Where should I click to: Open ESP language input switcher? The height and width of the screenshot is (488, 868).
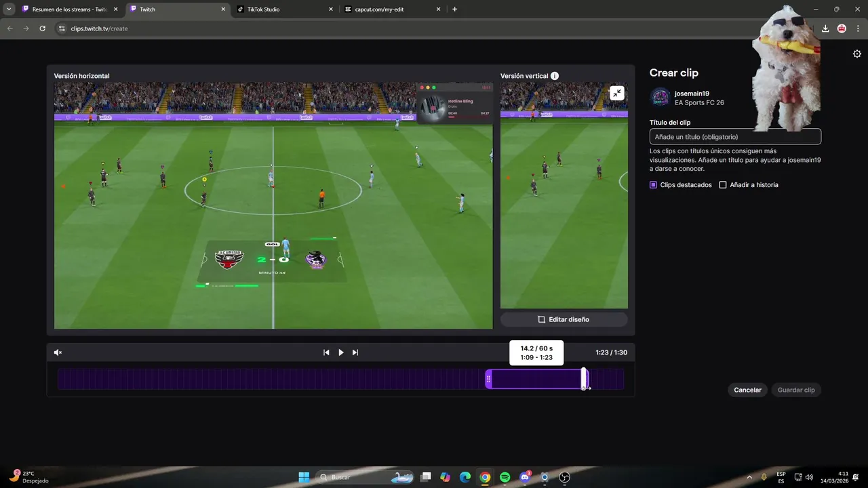[x=781, y=477]
